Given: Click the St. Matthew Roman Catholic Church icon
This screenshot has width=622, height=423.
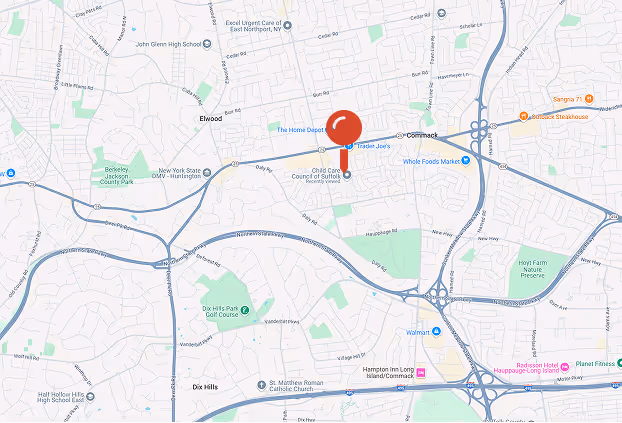Looking at the screenshot, I should point(261,385).
